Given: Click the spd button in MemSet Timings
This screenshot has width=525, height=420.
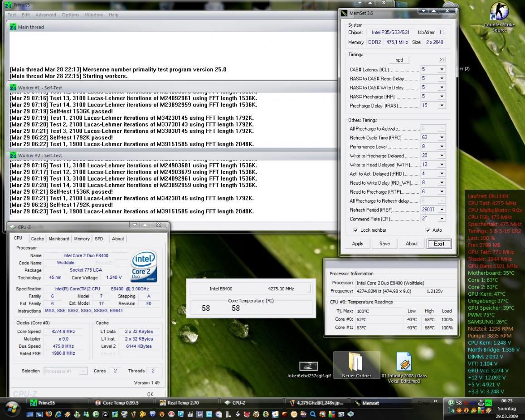Looking at the screenshot, I should (399, 60).
